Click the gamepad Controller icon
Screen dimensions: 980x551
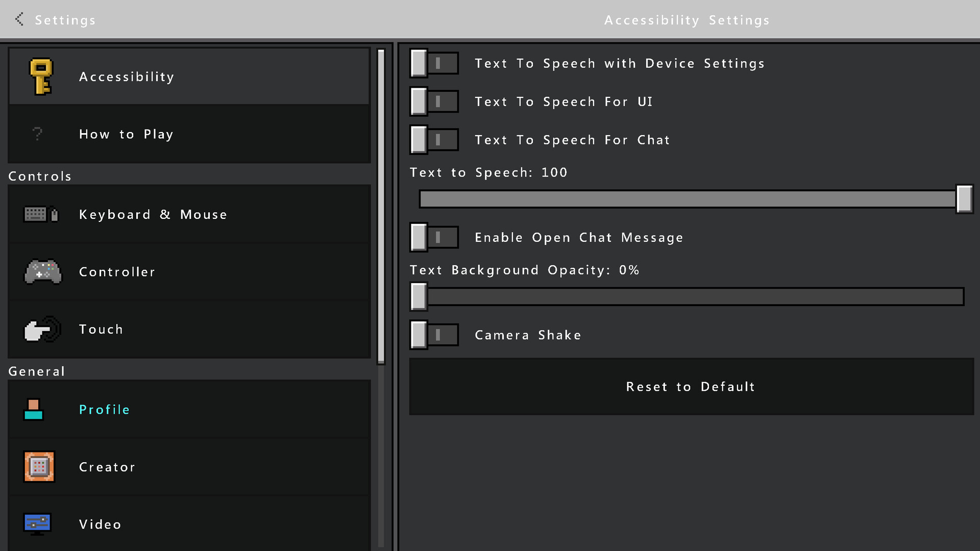point(43,272)
